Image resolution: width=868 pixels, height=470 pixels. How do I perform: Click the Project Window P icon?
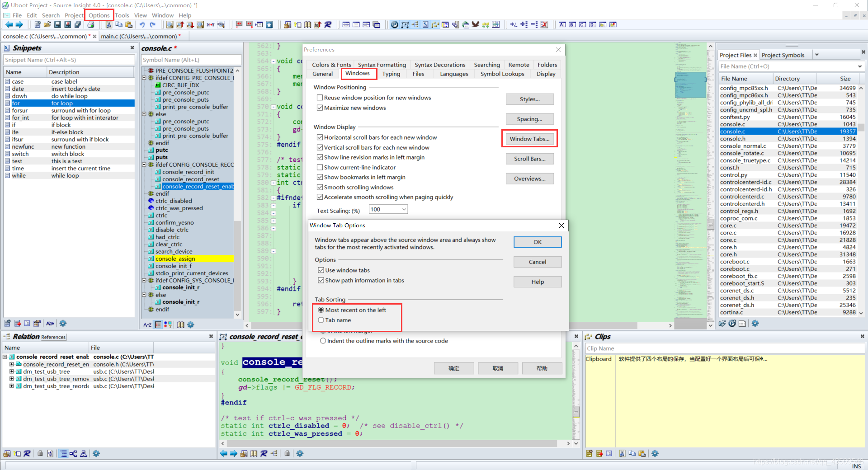click(395, 24)
